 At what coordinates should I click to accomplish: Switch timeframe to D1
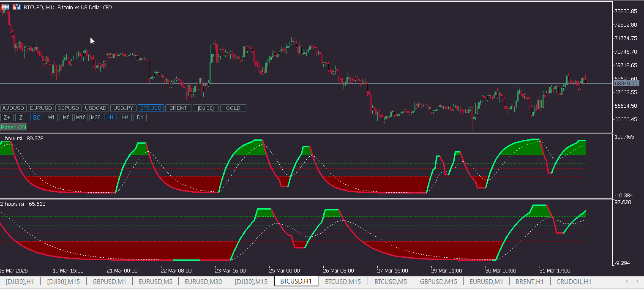(x=140, y=117)
